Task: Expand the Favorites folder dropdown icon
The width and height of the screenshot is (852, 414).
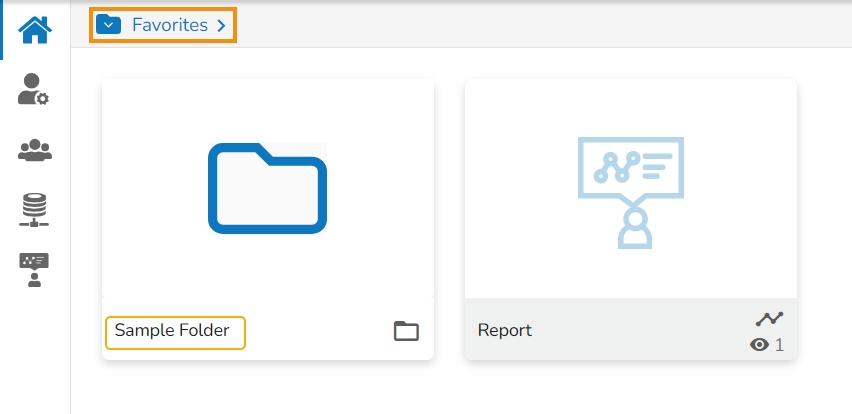Action: pyautogui.click(x=108, y=25)
